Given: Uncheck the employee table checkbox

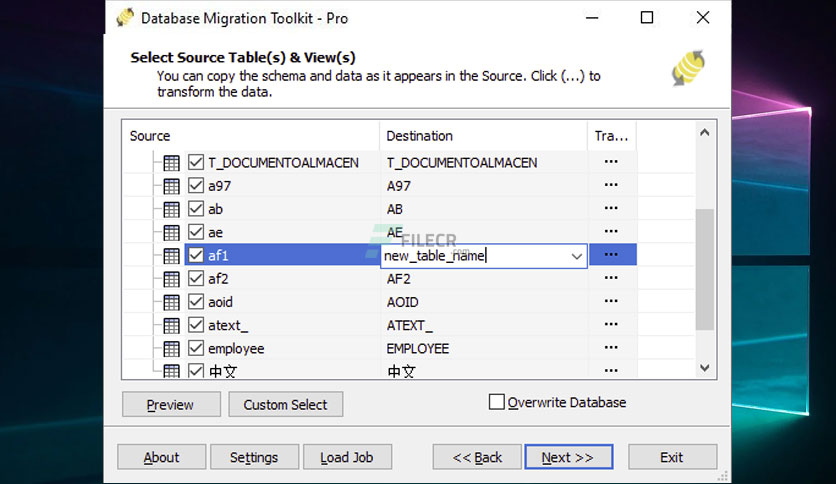Looking at the screenshot, I should pyautogui.click(x=196, y=348).
